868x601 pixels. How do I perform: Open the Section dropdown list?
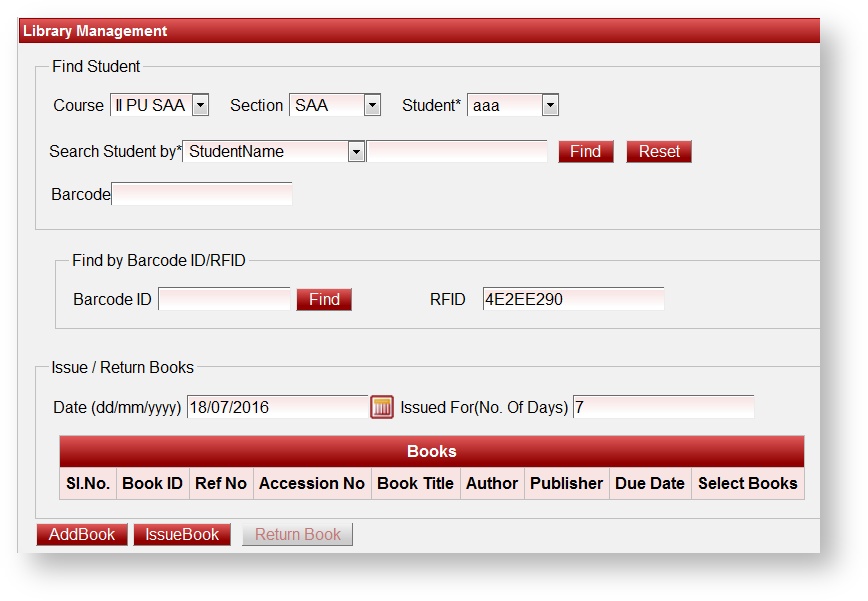click(372, 105)
